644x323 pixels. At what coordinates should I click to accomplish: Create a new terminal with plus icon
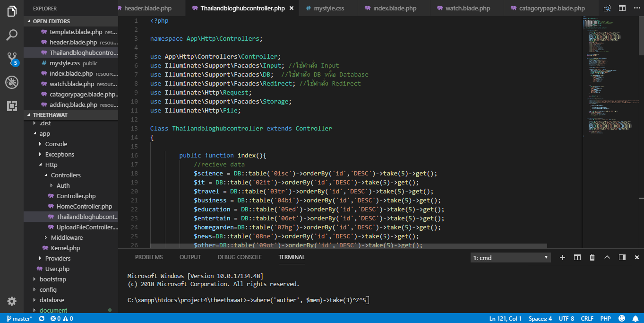[x=562, y=257]
